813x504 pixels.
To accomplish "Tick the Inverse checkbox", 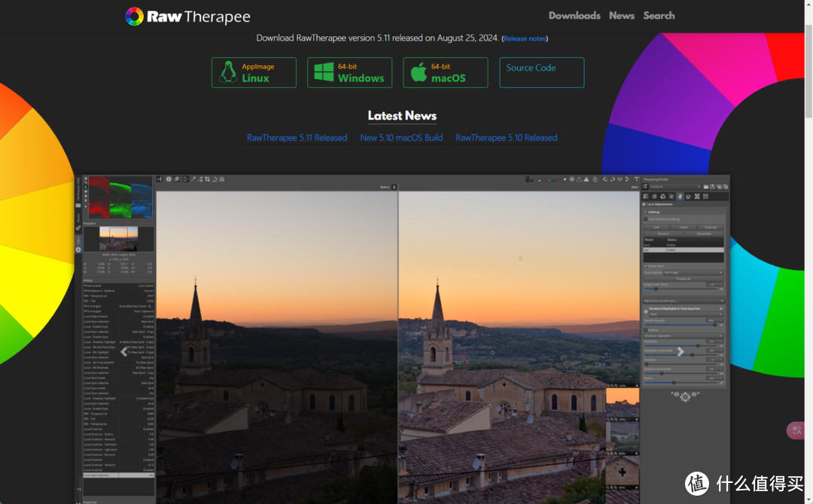I will pos(646,329).
